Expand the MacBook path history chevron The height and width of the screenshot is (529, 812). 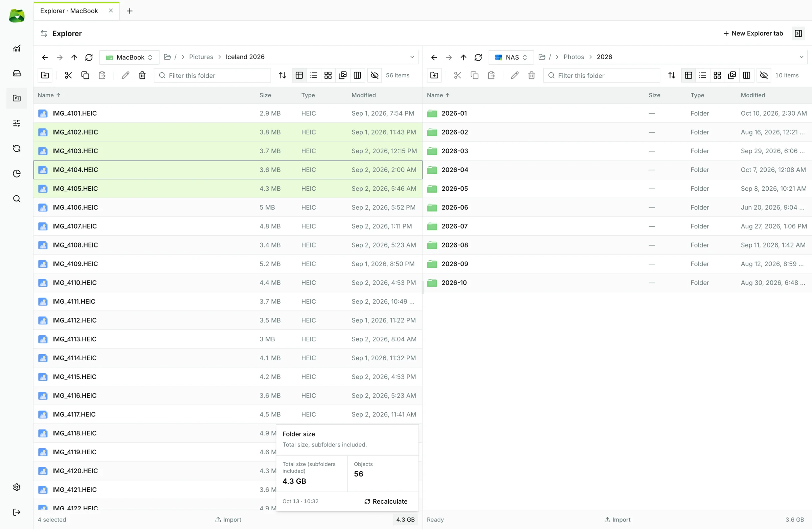(x=412, y=57)
